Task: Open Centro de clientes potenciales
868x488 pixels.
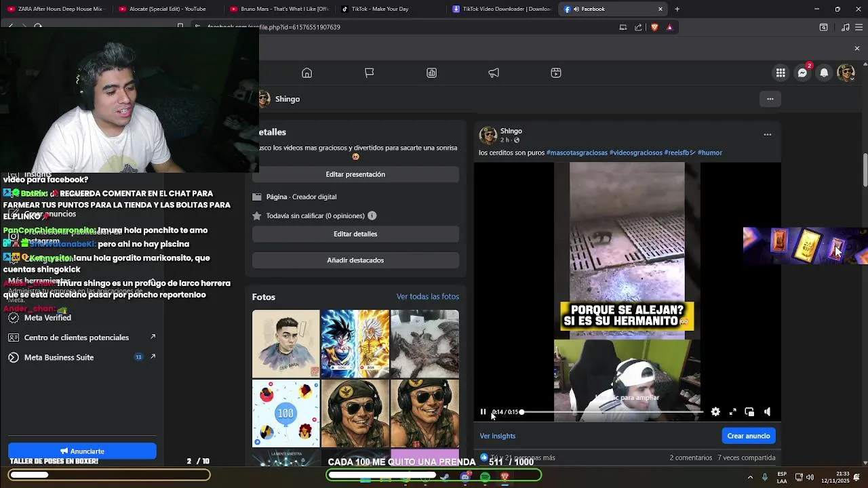Action: pyautogui.click(x=77, y=338)
